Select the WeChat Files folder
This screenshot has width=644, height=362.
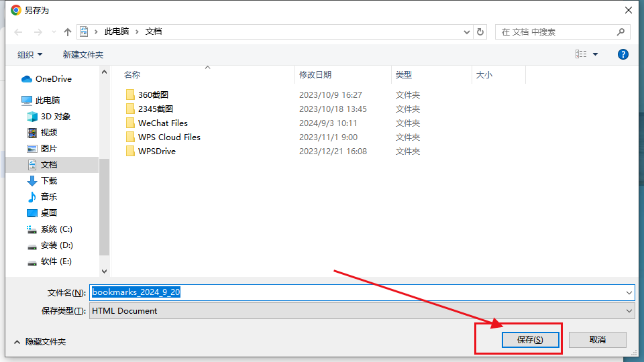pyautogui.click(x=162, y=123)
